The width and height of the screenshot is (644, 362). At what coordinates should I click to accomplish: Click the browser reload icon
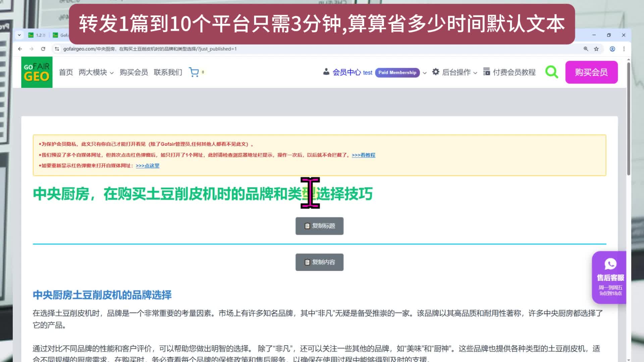pos(43,49)
